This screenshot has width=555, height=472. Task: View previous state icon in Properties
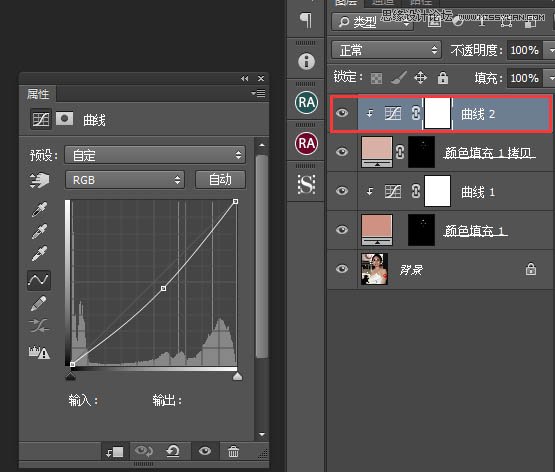(143, 451)
